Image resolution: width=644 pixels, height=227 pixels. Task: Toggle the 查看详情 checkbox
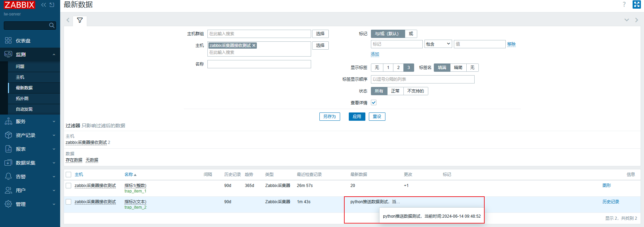click(374, 102)
